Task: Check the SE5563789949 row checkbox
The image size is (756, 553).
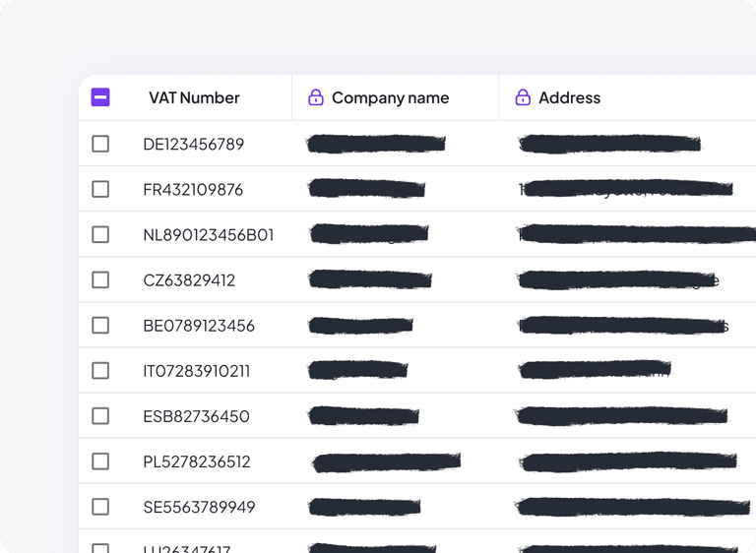Action: tap(100, 507)
